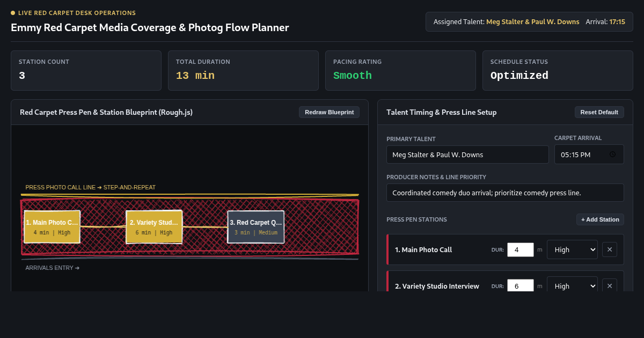The width and height of the screenshot is (644, 338).
Task: Click the Pacing Rating value Smooth
Action: pos(353,76)
